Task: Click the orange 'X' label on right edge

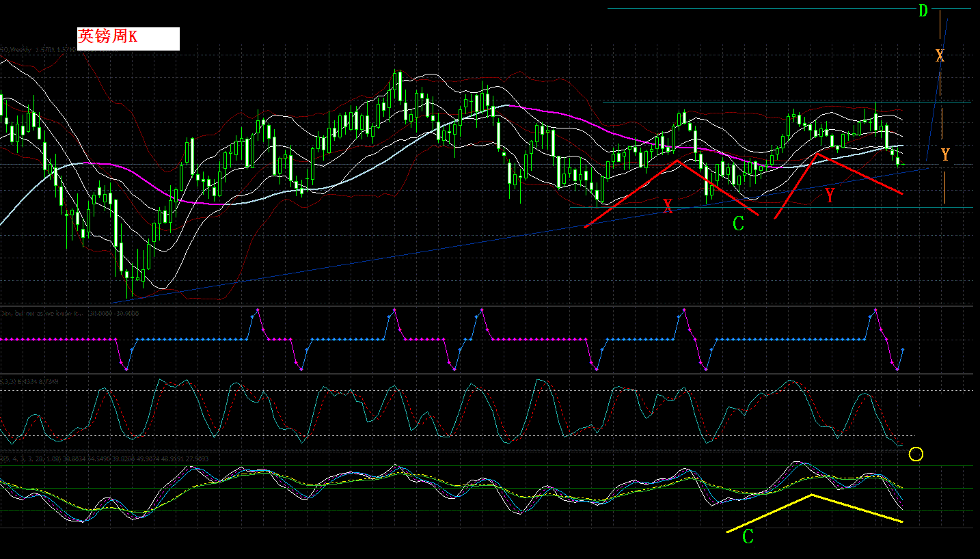Action: [x=940, y=56]
